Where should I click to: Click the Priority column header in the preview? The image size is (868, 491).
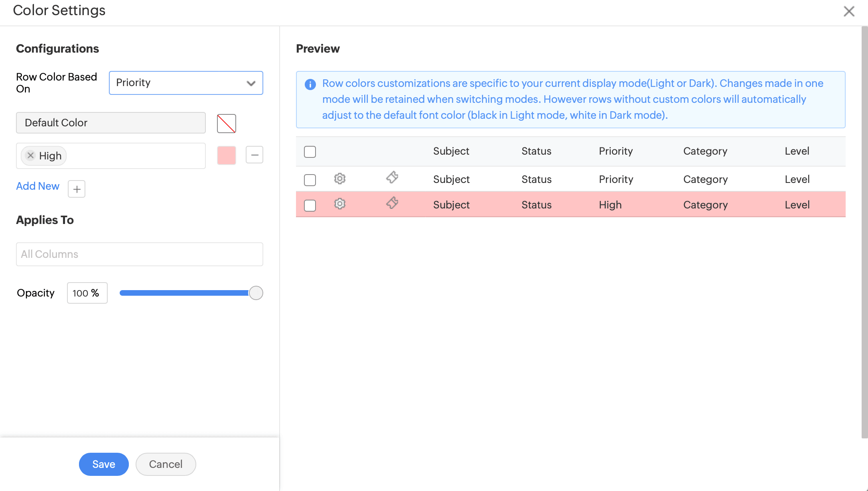(x=615, y=151)
